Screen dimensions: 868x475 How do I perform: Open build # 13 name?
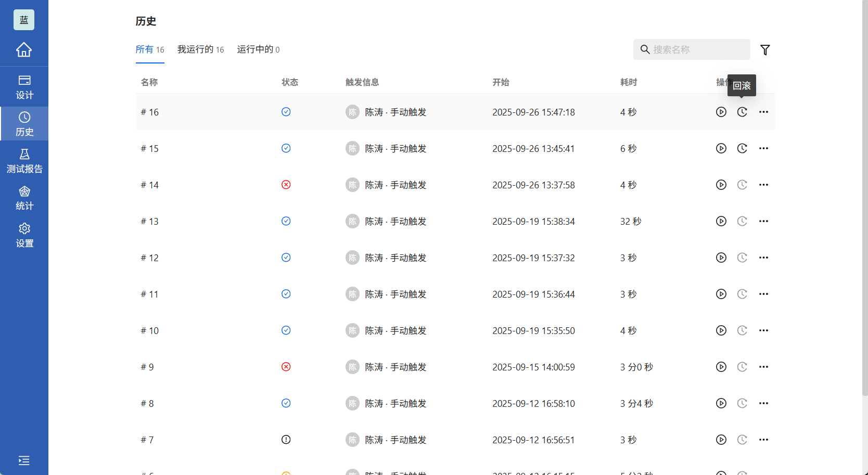click(150, 221)
